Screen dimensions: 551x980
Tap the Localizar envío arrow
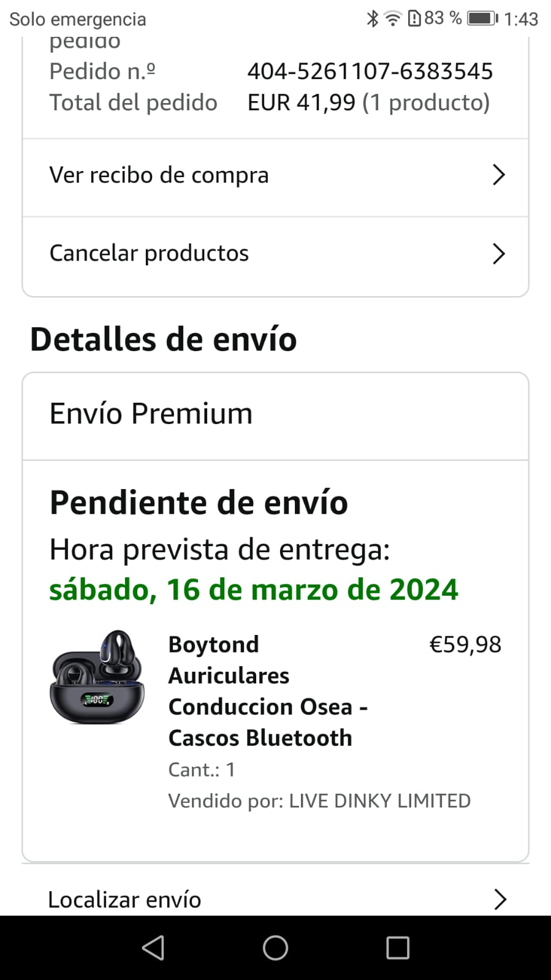coord(500,899)
